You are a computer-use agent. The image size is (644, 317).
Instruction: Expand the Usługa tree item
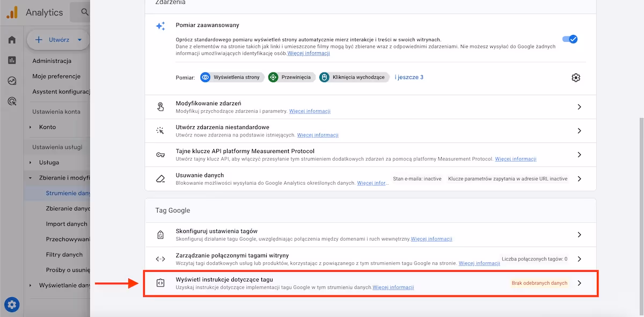pos(31,162)
